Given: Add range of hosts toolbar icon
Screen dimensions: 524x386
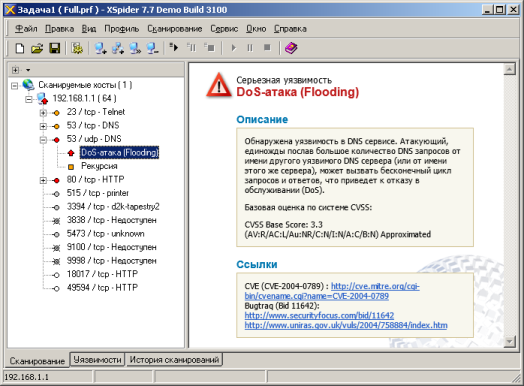Looking at the screenshot, I should point(118,48).
